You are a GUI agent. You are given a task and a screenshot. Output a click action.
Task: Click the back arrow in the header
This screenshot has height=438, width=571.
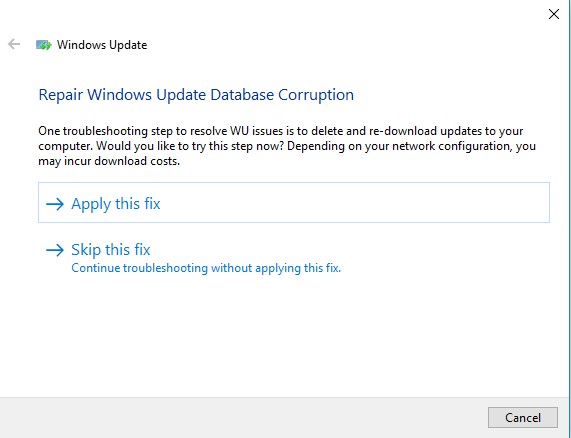click(14, 44)
